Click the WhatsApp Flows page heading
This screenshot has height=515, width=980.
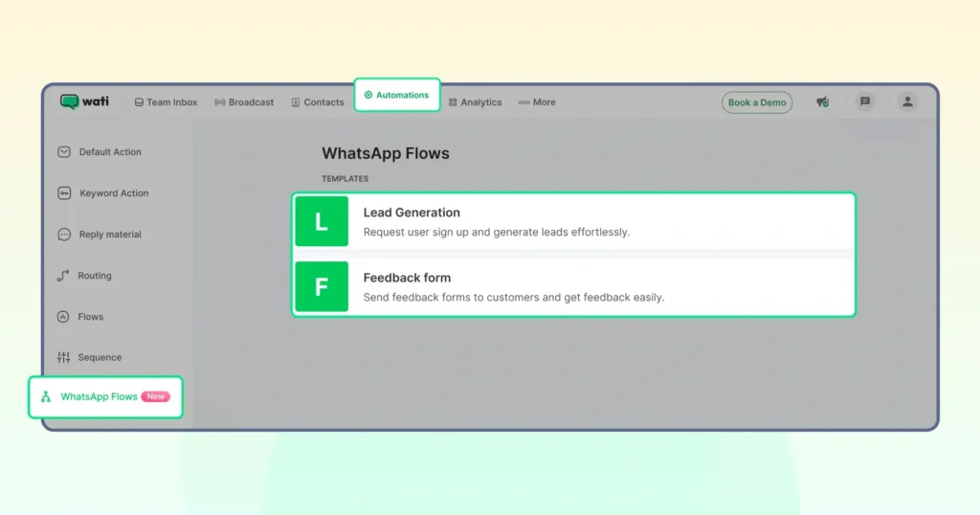385,153
